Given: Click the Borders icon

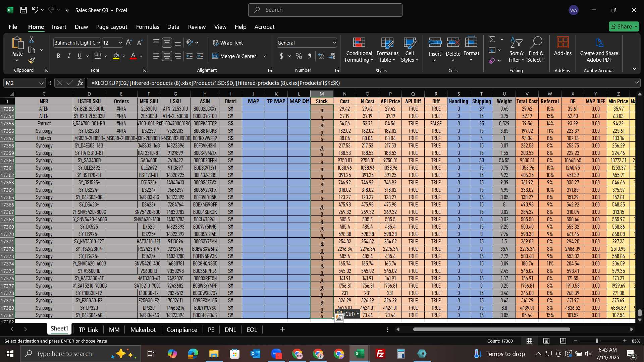Looking at the screenshot, I should coord(98,56).
